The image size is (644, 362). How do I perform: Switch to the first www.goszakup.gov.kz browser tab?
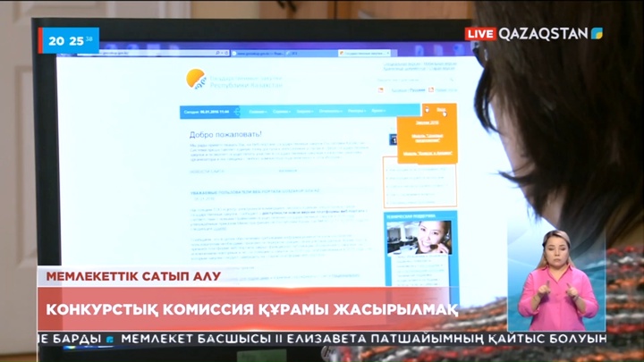[x=257, y=54]
